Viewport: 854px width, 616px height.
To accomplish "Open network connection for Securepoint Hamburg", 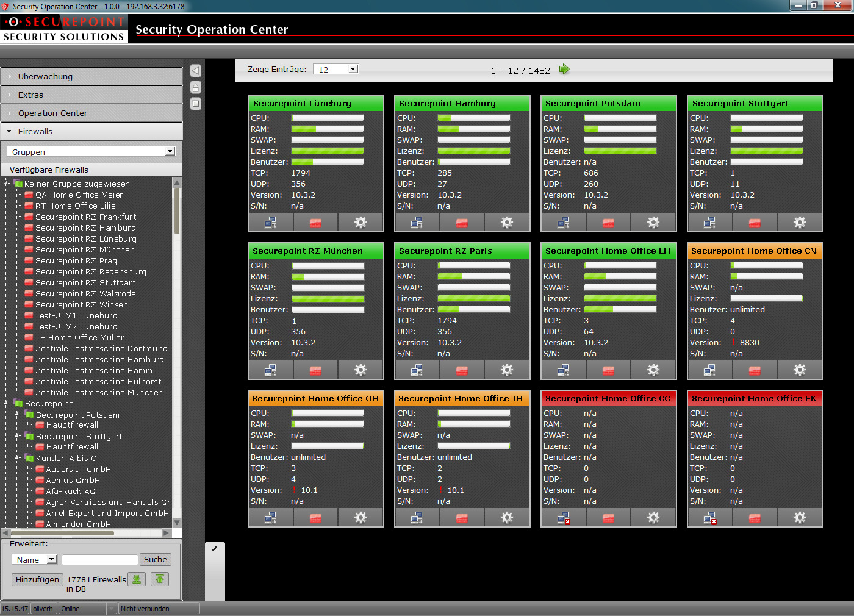I will pos(417,223).
